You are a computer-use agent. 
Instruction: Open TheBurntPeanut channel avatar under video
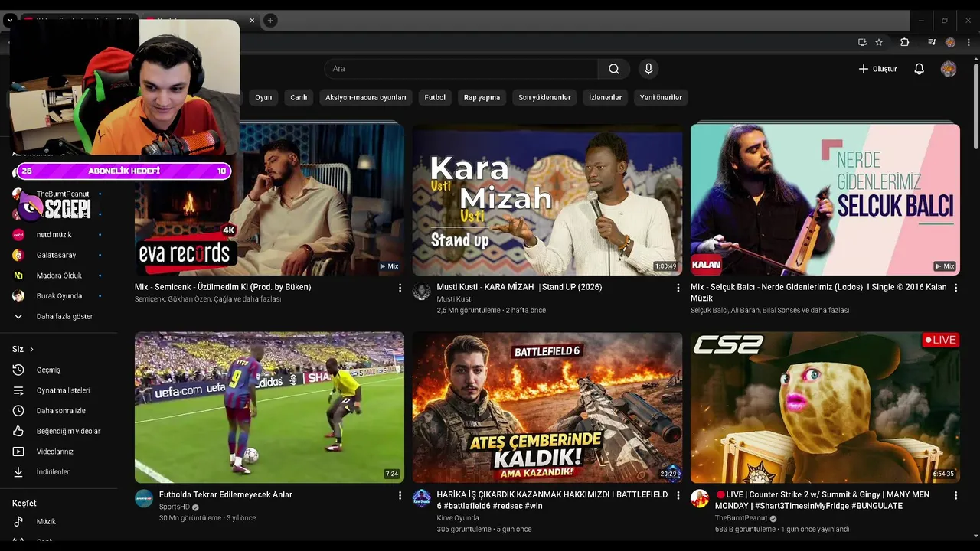pos(700,498)
